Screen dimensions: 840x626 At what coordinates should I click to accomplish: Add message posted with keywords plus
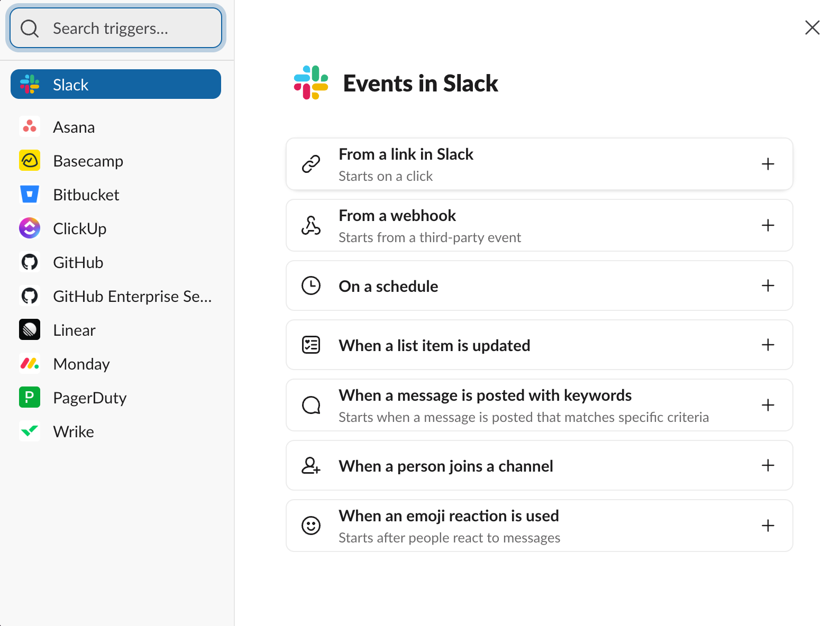[768, 405]
